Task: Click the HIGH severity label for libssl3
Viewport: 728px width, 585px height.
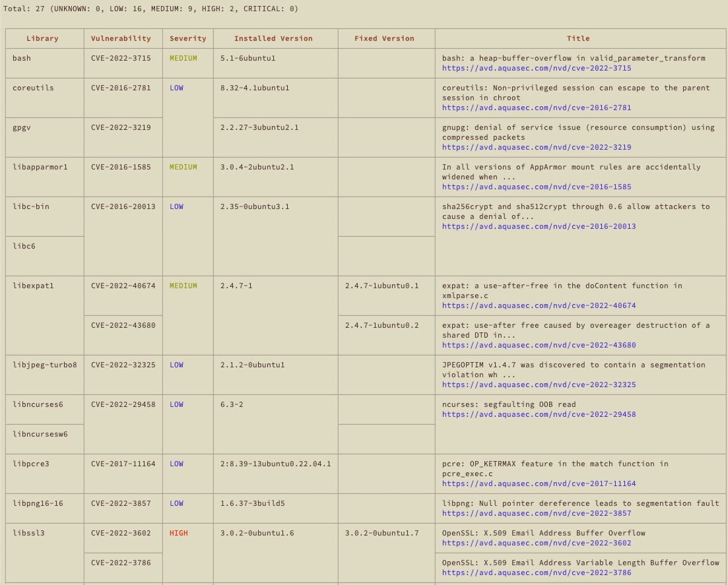Action: [179, 533]
